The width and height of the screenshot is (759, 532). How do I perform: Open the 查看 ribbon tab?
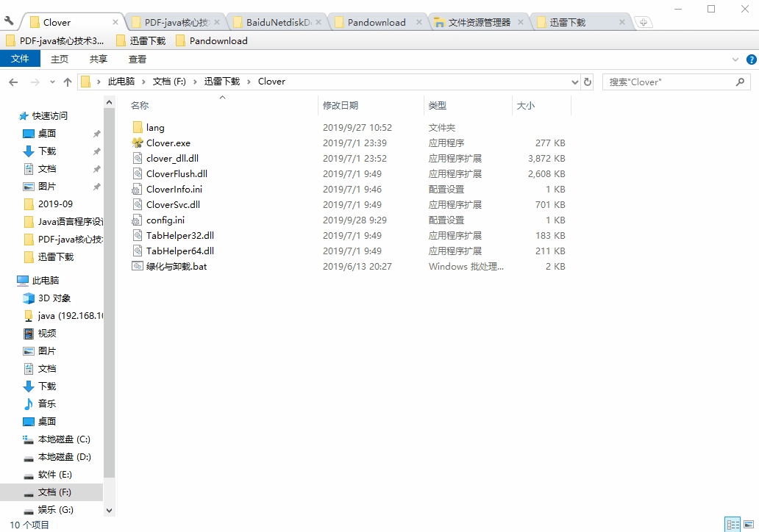[137, 59]
